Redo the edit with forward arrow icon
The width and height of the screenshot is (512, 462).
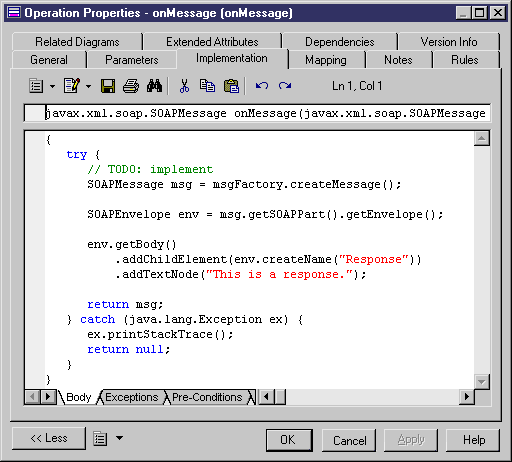285,86
